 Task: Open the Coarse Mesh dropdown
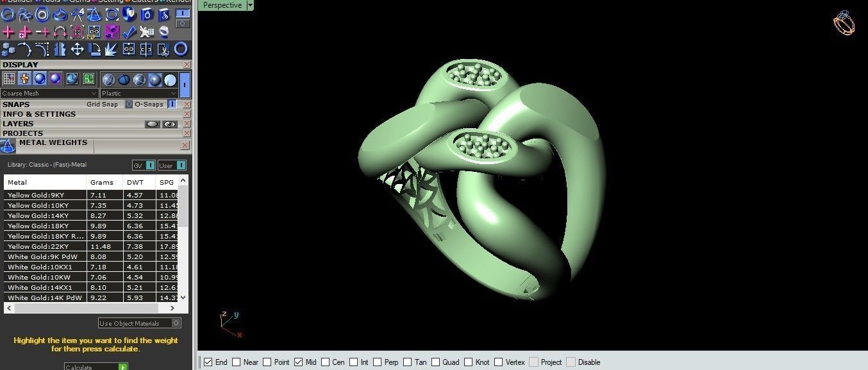(49, 94)
